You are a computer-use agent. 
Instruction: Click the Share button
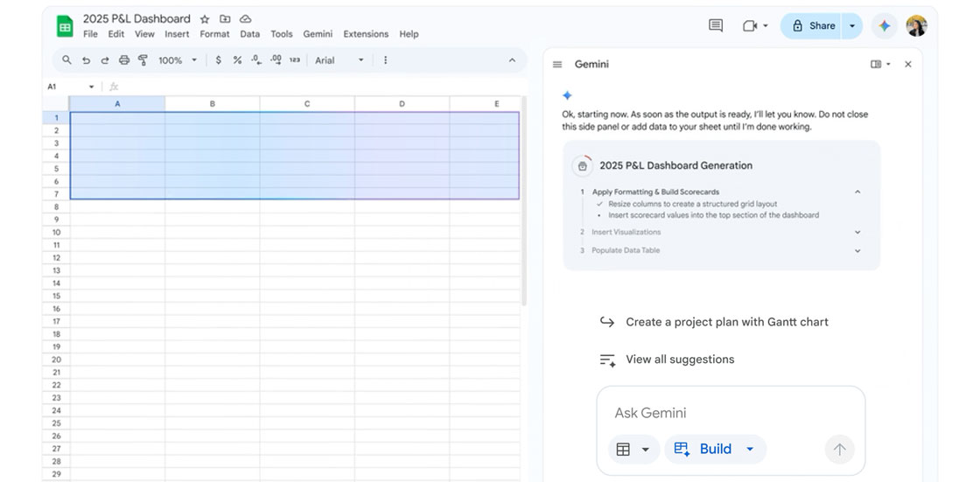point(812,25)
